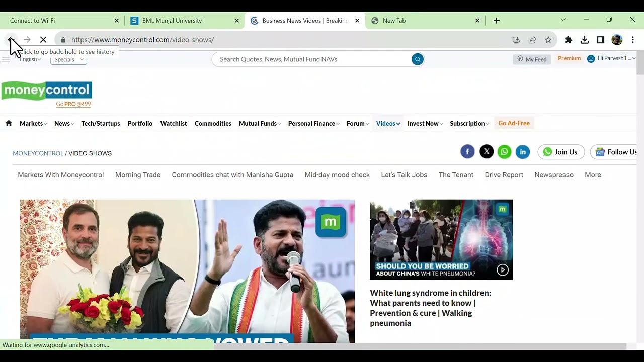Click the browser forward arrow
Image resolution: width=644 pixels, height=362 pixels.
(x=27, y=40)
